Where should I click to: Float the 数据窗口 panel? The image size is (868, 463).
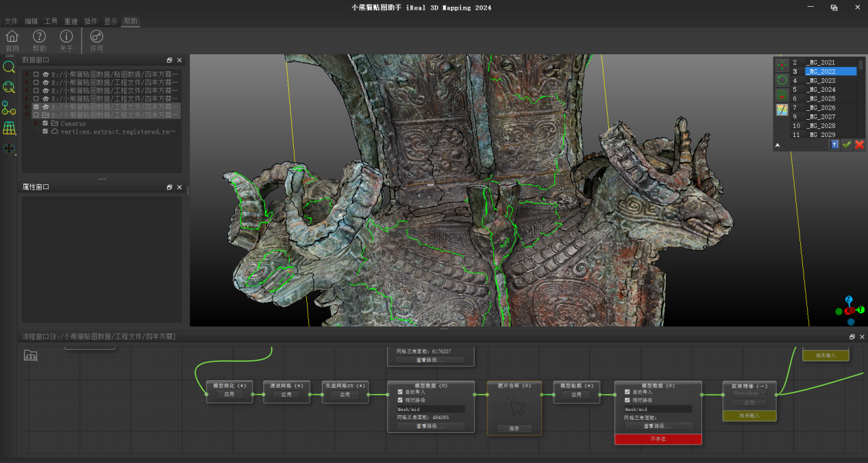(169, 60)
